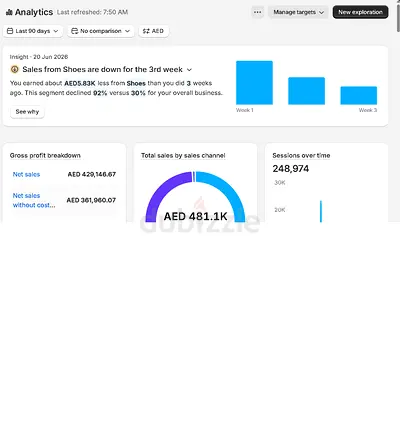Click the Last refreshed 7:50 AM text
The height and width of the screenshot is (428, 400).
click(x=92, y=12)
